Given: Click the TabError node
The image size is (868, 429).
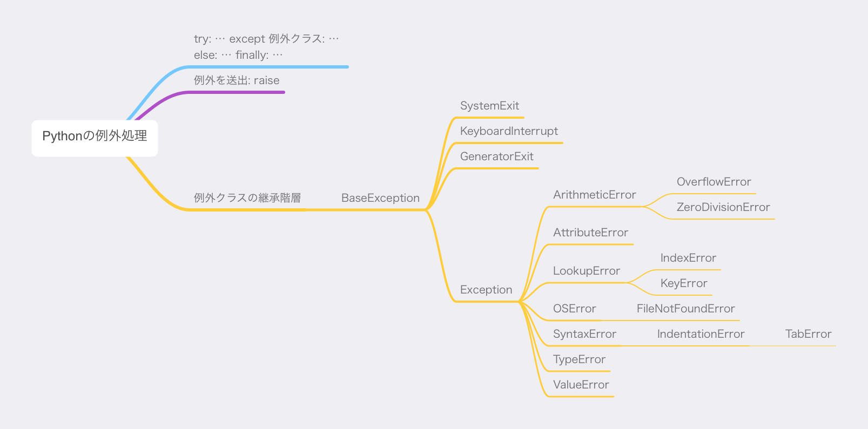Looking at the screenshot, I should (808, 334).
